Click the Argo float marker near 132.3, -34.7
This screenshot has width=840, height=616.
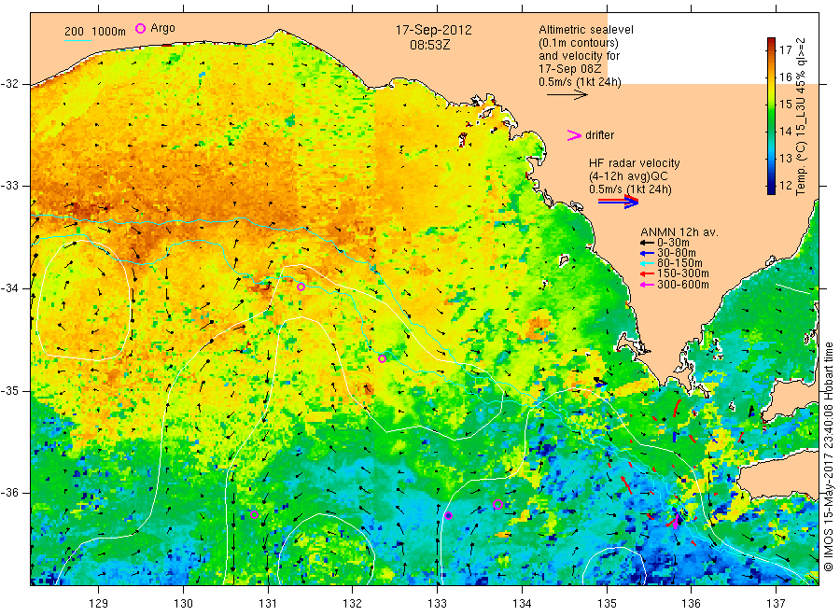pos(382,359)
